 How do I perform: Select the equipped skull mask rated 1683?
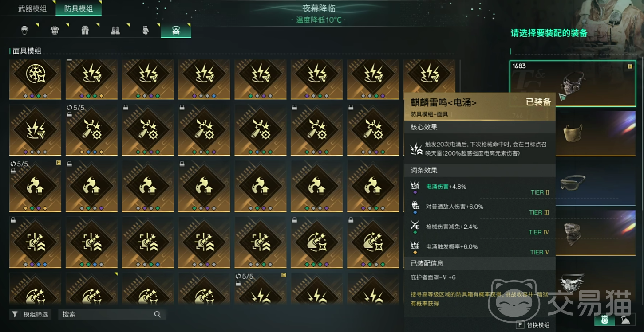[x=573, y=83]
